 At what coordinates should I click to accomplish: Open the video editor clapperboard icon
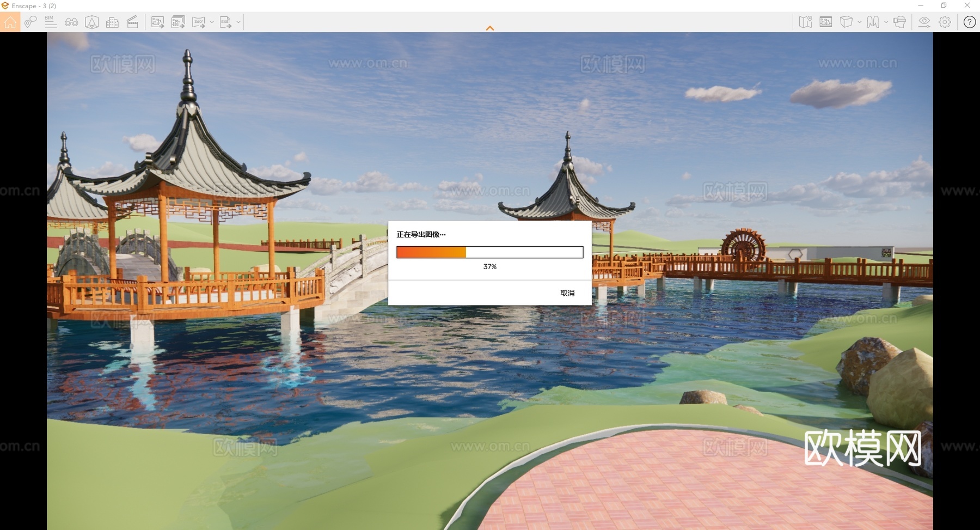(x=132, y=22)
